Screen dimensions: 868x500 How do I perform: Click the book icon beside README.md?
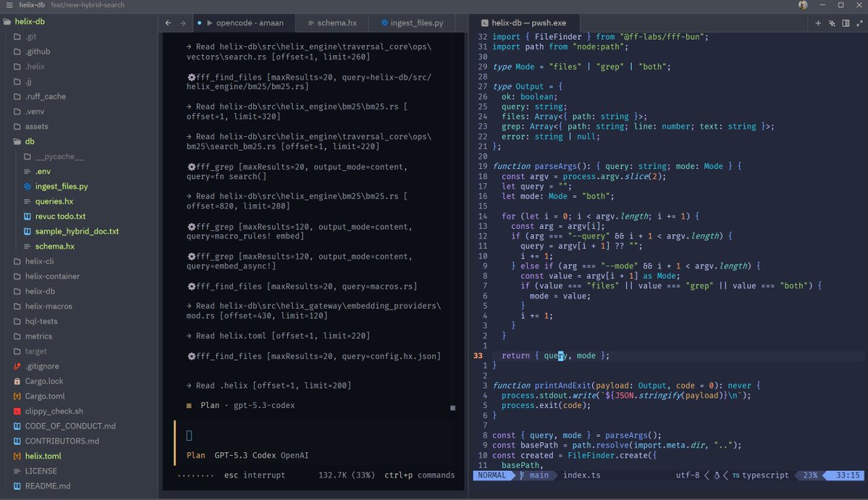[x=17, y=486]
